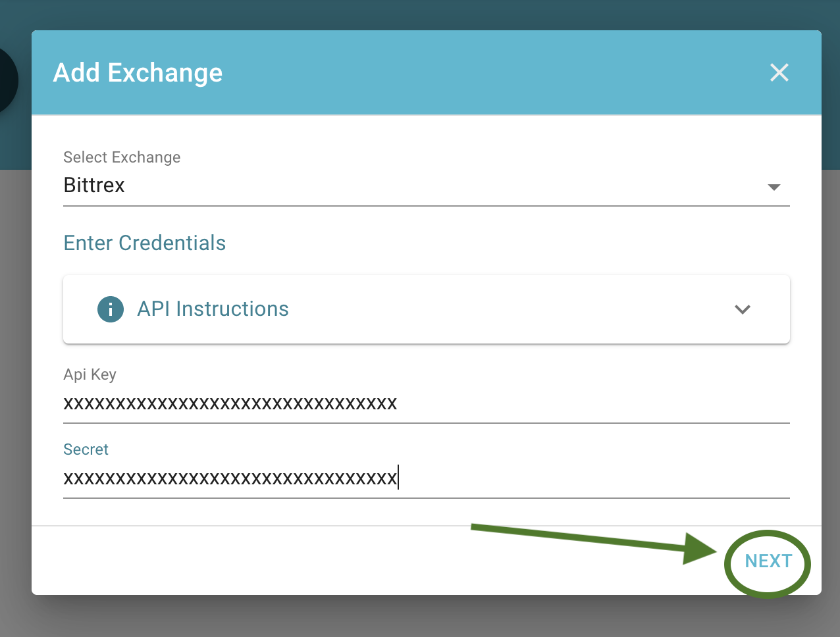Click the Select Exchange label
Viewport: 840px width, 637px height.
click(x=122, y=157)
